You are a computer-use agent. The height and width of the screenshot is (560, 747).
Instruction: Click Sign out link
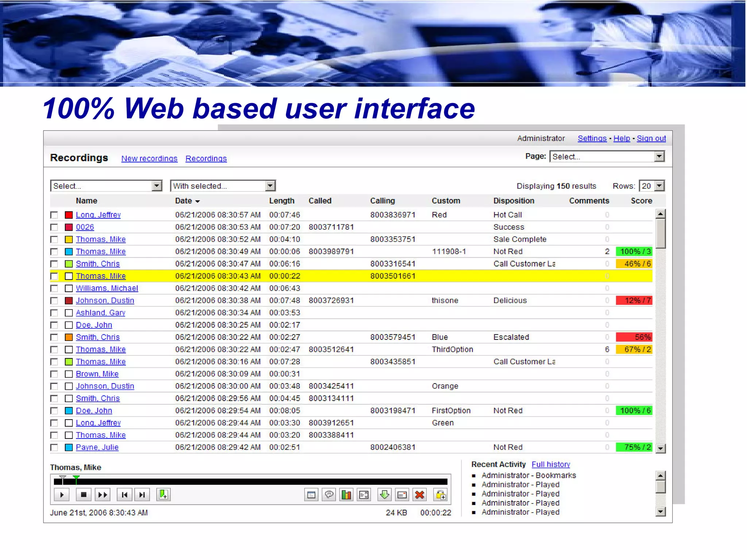651,139
